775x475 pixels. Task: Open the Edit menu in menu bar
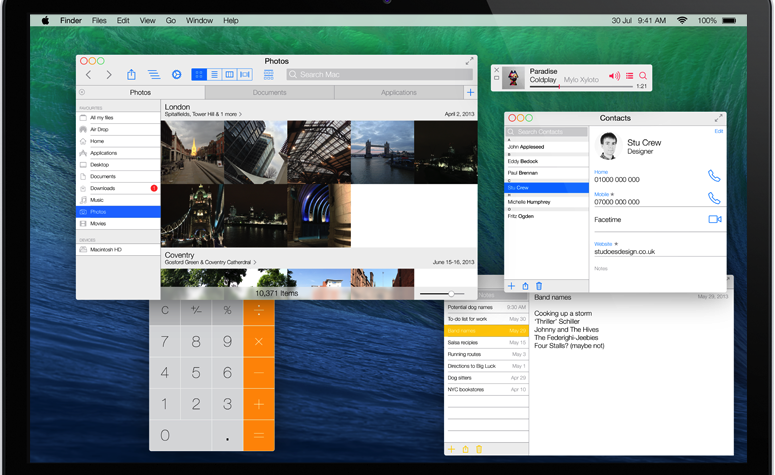click(x=123, y=20)
